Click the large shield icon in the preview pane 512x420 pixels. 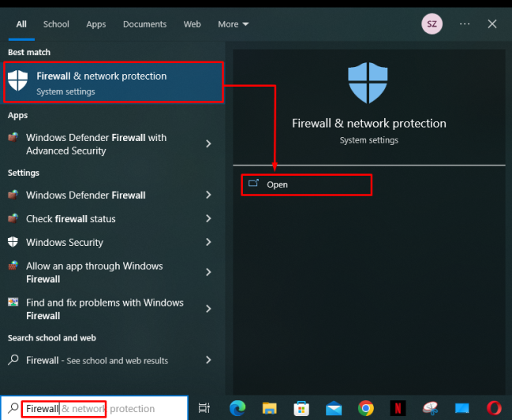pos(368,83)
